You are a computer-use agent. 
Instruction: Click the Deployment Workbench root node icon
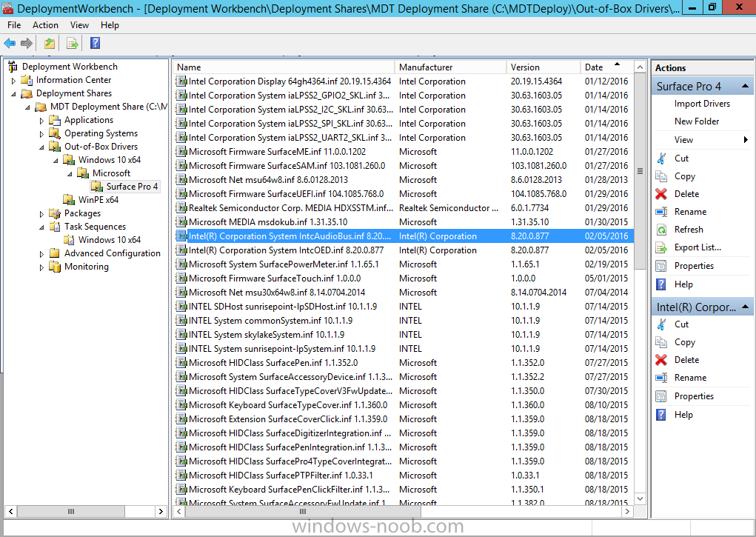click(13, 67)
